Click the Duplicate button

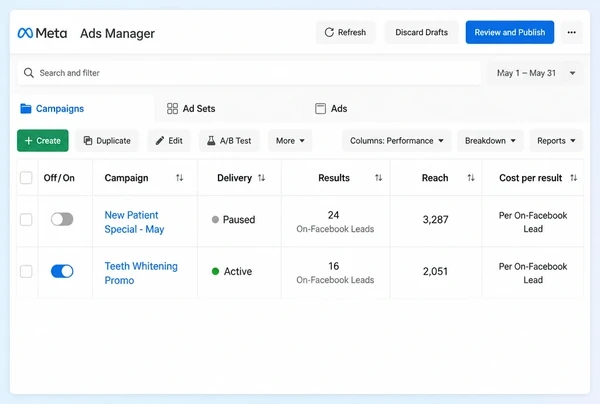(x=107, y=141)
